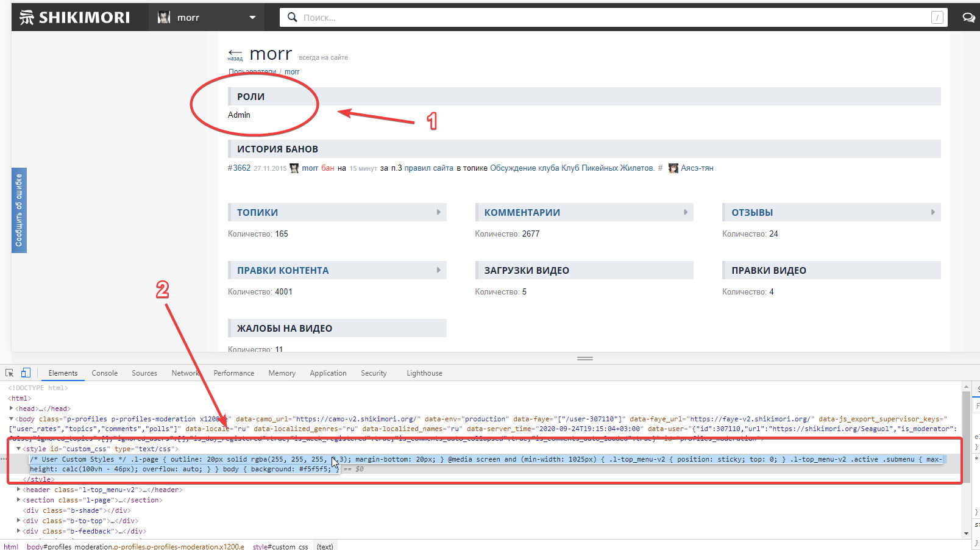Expand the section l-page node
This screenshot has width=980, height=550.
click(19, 500)
